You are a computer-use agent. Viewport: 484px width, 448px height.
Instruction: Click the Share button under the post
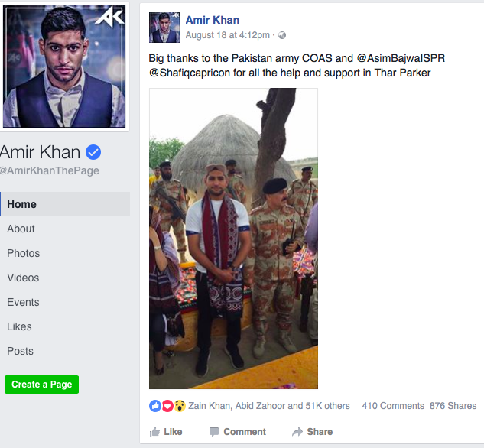click(x=312, y=432)
